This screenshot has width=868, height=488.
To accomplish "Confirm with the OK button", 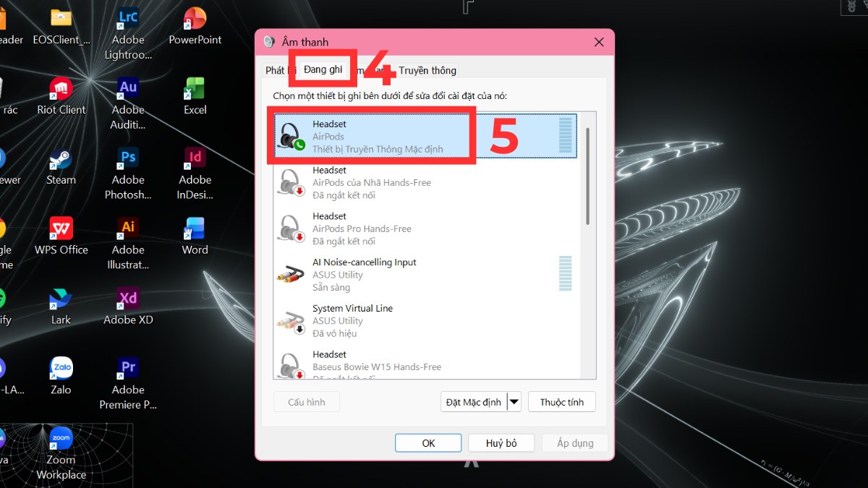I will pos(428,443).
